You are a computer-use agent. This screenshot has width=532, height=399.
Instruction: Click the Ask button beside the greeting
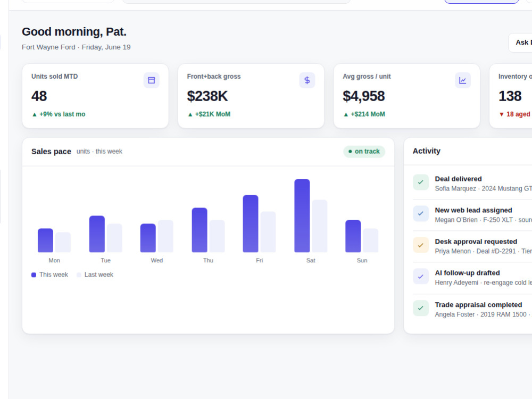click(x=520, y=43)
